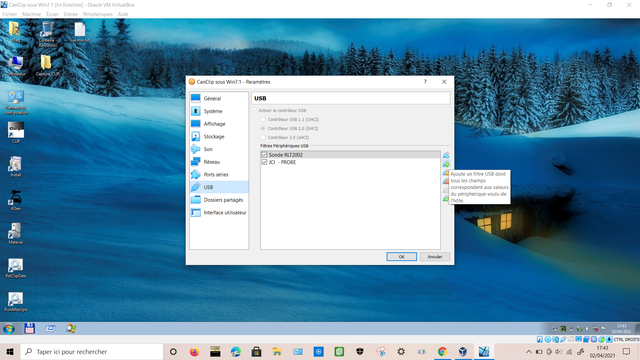Uncheck the JCI - PROBE USB filter
The image size is (640, 360).
(264, 162)
